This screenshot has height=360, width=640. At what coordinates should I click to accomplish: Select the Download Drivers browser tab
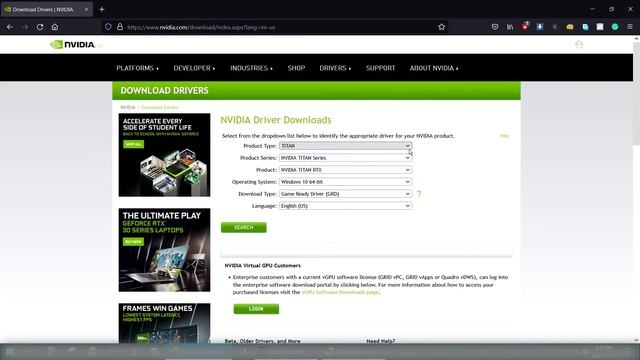coord(47,9)
